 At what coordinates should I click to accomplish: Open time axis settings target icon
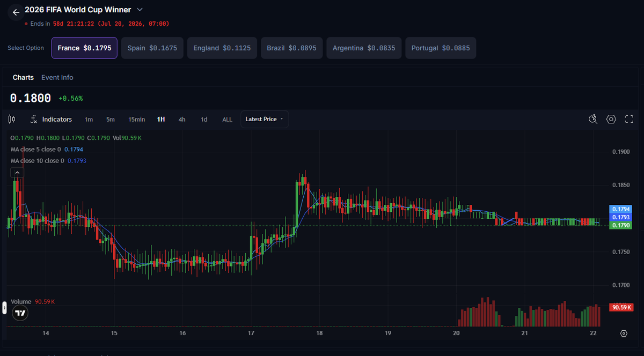[624, 333]
